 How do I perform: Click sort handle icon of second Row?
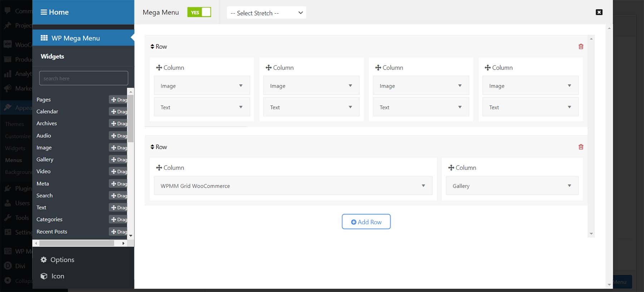point(152,147)
